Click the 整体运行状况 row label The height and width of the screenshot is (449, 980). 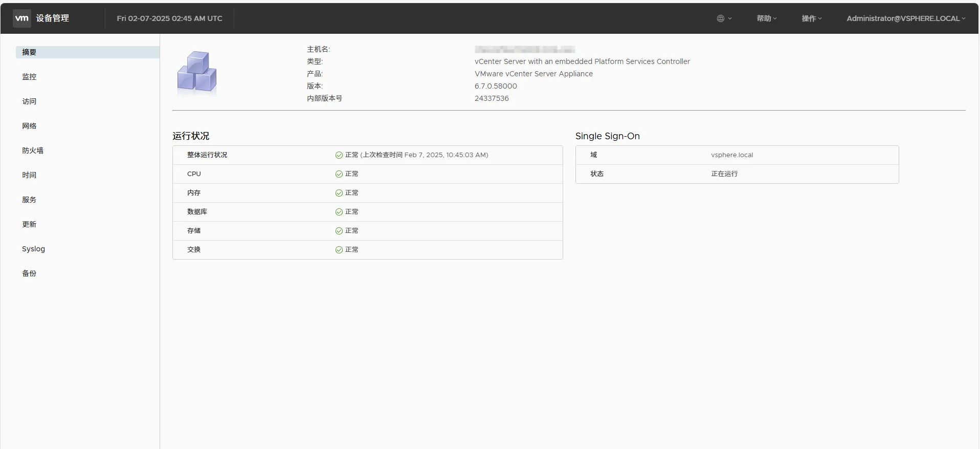(x=207, y=155)
